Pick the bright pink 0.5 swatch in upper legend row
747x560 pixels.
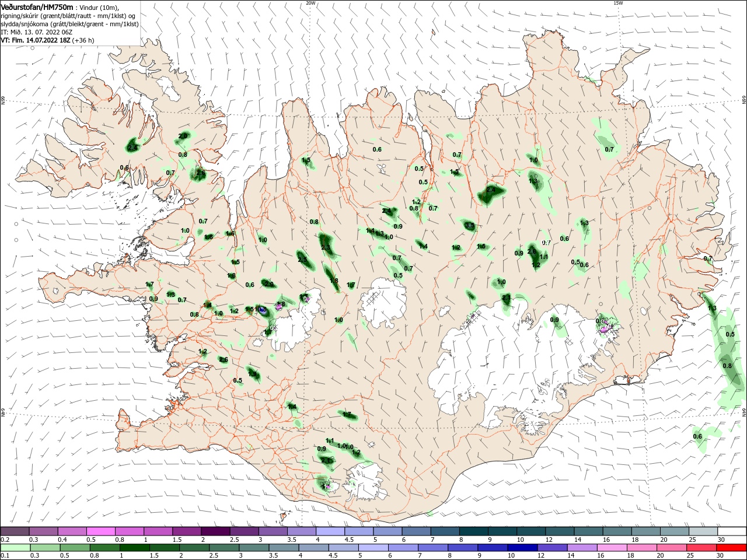[101, 531]
